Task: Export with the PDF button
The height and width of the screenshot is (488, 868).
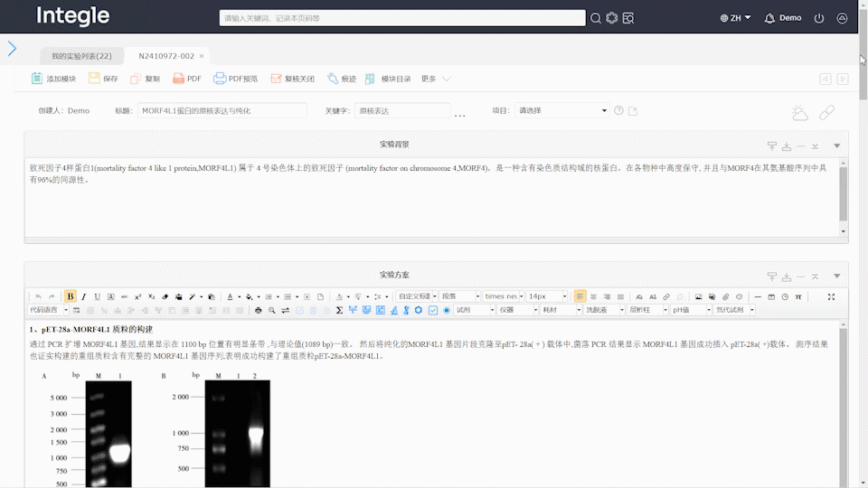Action: pyautogui.click(x=187, y=80)
